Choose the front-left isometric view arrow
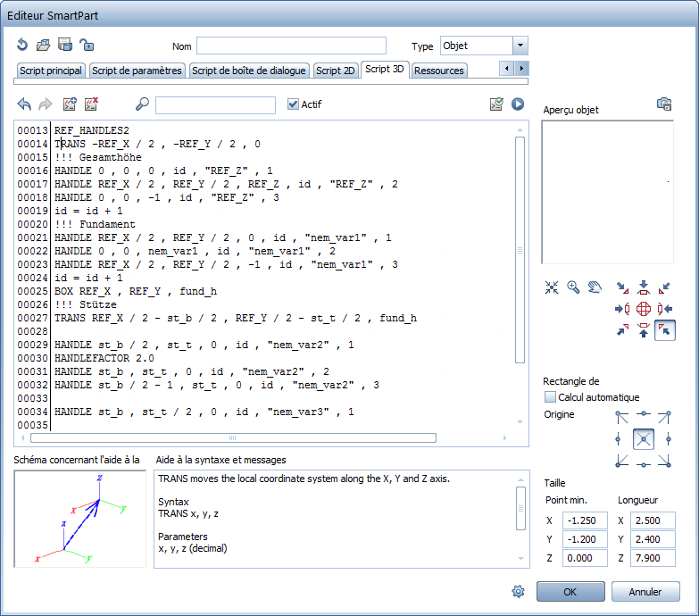This screenshot has height=616, width=699. pos(622,329)
